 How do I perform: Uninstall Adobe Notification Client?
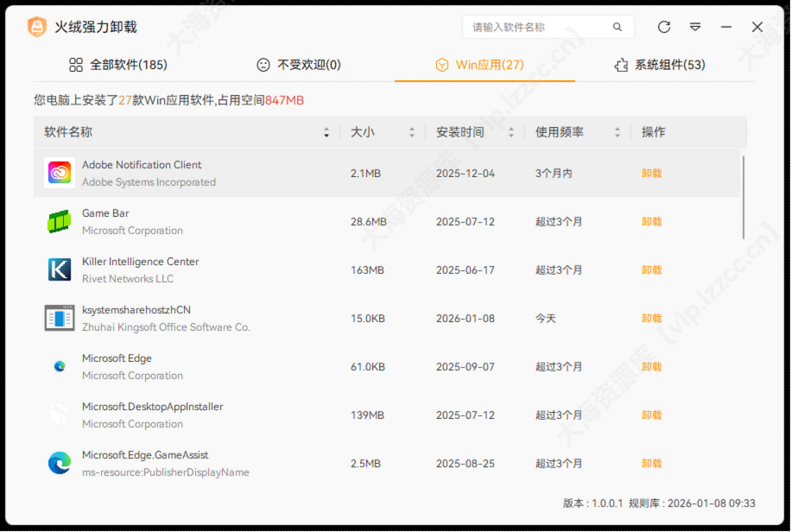pyautogui.click(x=651, y=173)
